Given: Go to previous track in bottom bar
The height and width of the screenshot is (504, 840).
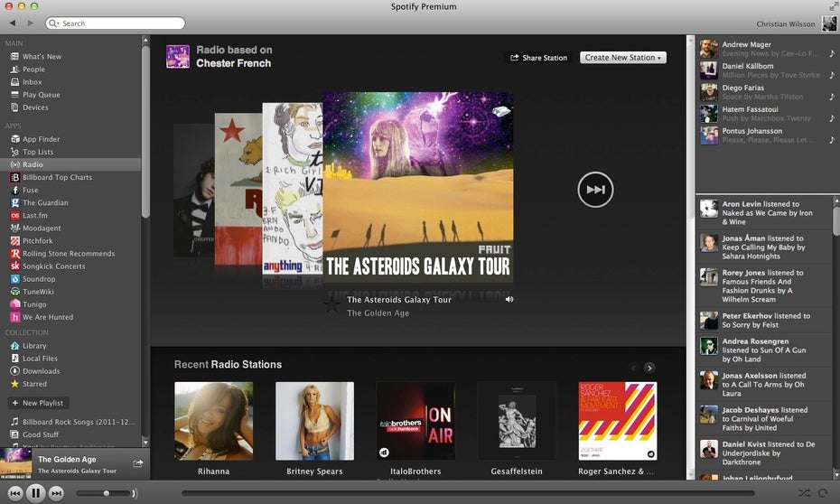Looking at the screenshot, I should (x=15, y=493).
